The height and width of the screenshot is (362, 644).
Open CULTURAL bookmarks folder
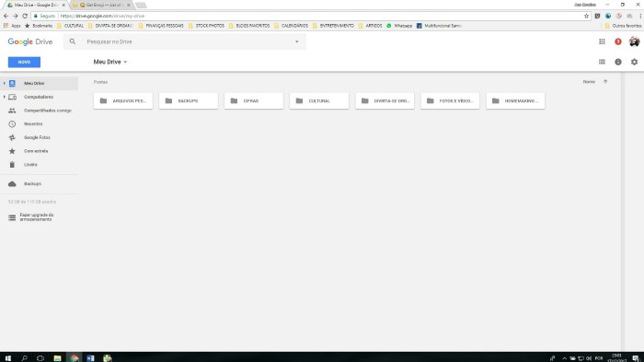[x=70, y=26]
